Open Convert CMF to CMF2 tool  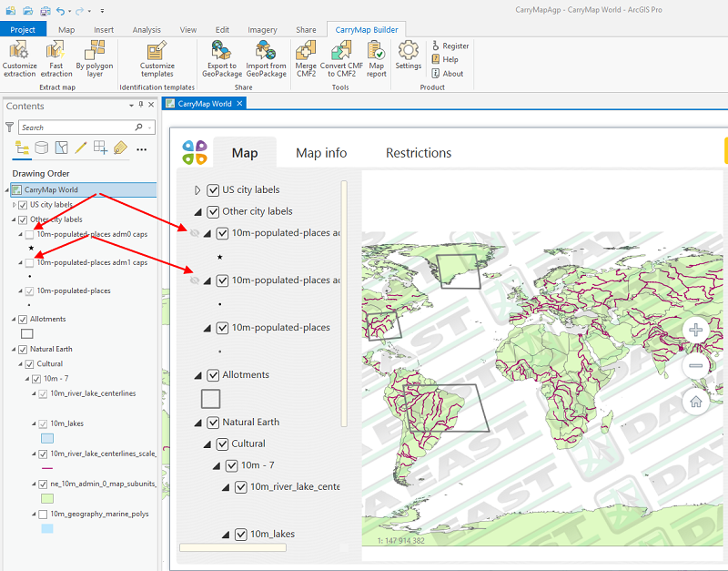[341, 58]
